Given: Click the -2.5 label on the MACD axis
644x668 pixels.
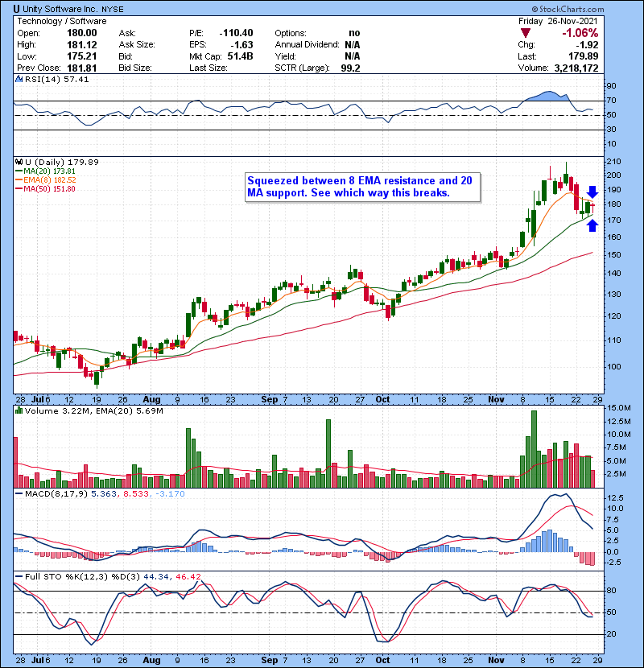Looking at the screenshot, I should (x=613, y=563).
